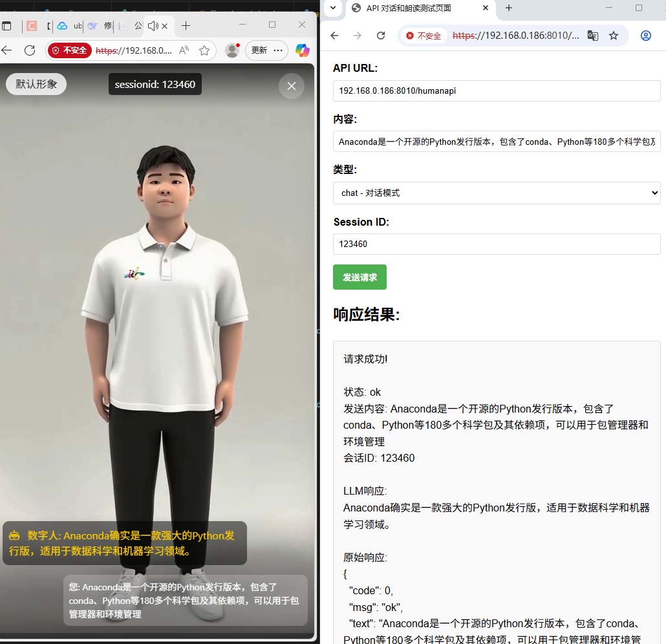Click the Edge read aloud icon
666x644 pixels.
click(184, 50)
